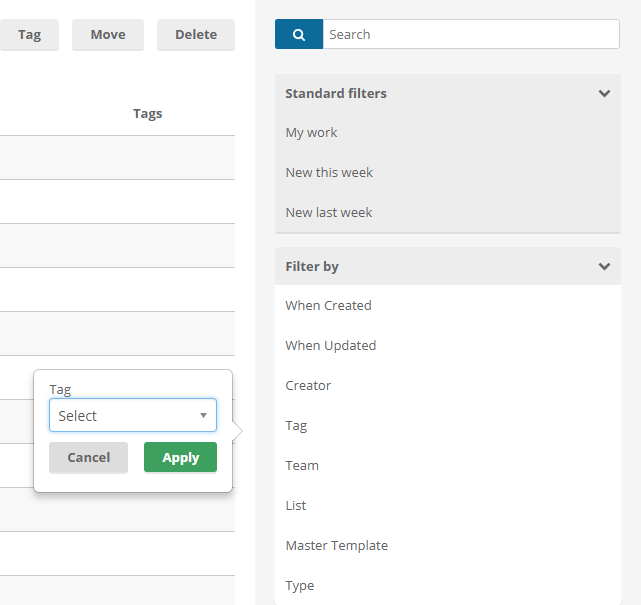Click the Move button
The width and height of the screenshot is (641, 605).
108,35
